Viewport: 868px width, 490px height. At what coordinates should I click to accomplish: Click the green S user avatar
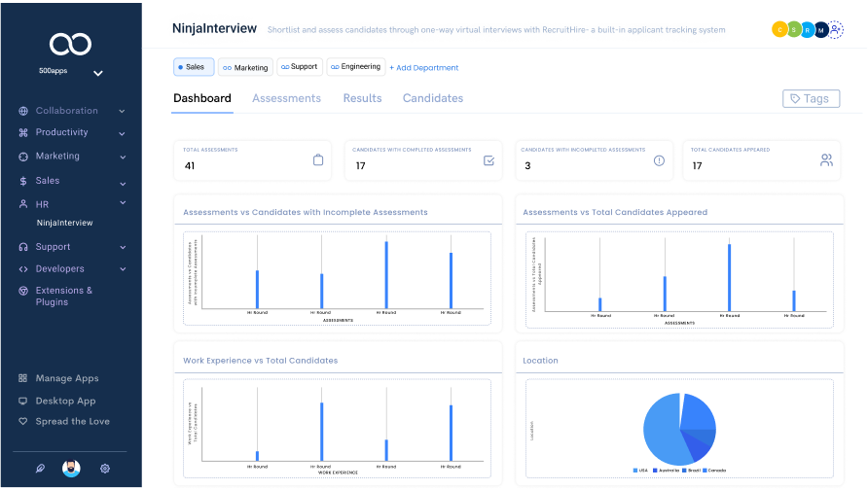793,30
